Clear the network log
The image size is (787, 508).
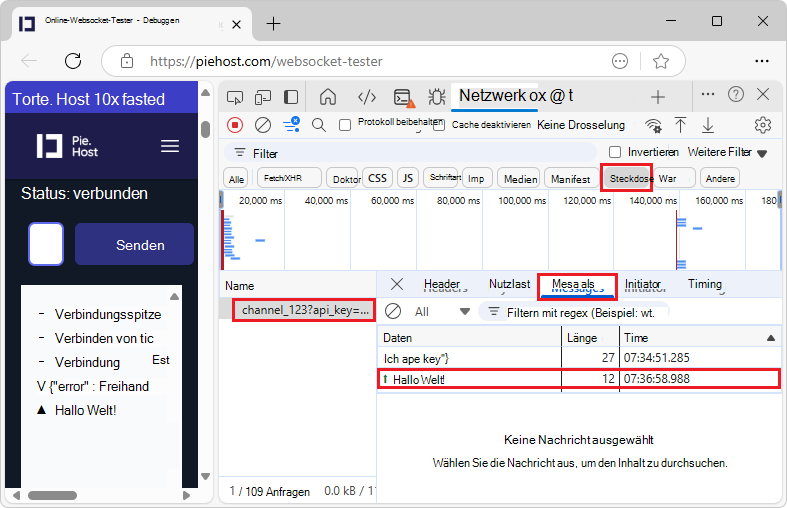263,125
